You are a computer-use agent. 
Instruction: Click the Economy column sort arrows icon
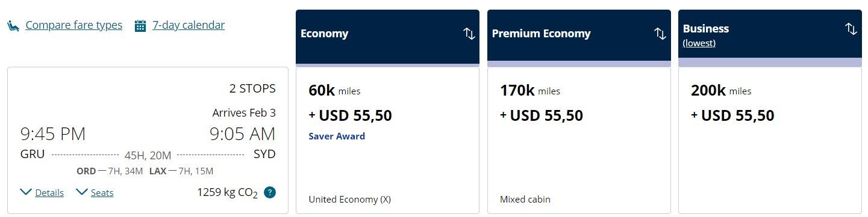click(x=469, y=34)
